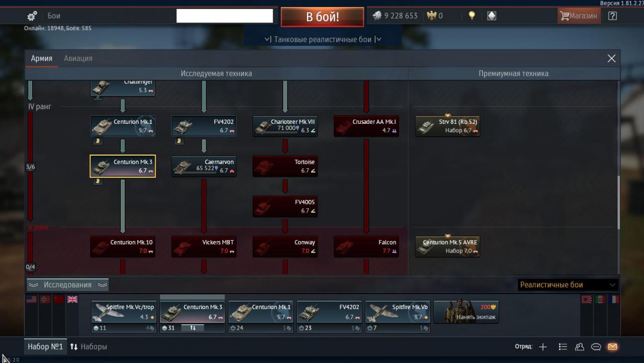Open the Реалистичные бои mode dropdown
644x363 pixels.
568,285
